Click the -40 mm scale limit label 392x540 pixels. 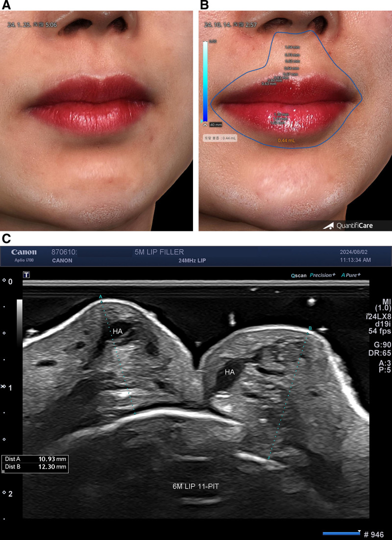point(215,124)
